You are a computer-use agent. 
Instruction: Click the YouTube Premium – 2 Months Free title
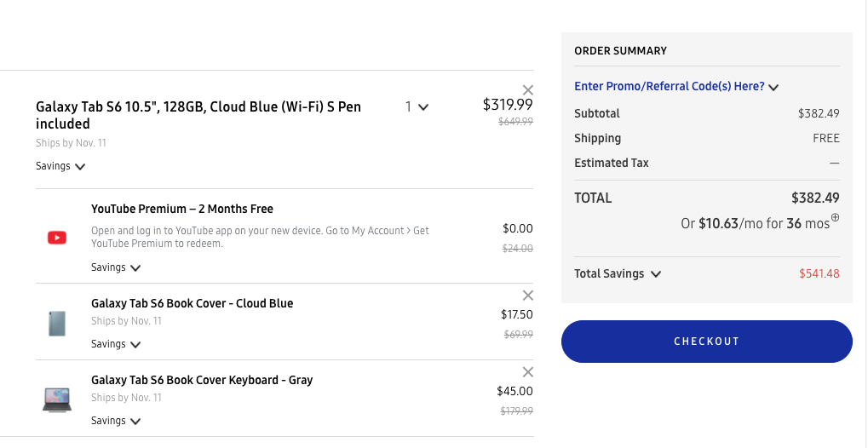click(182, 209)
